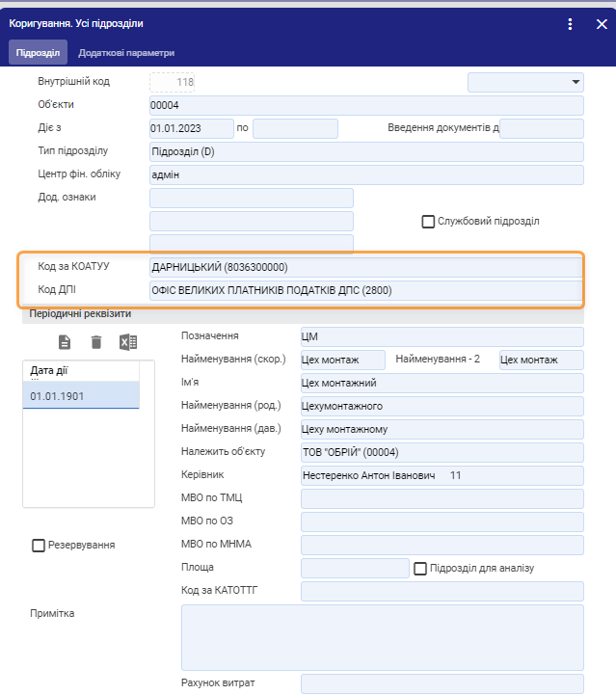This screenshot has height=695, width=616.
Task: Click the Діє з date field
Action: 191,128
